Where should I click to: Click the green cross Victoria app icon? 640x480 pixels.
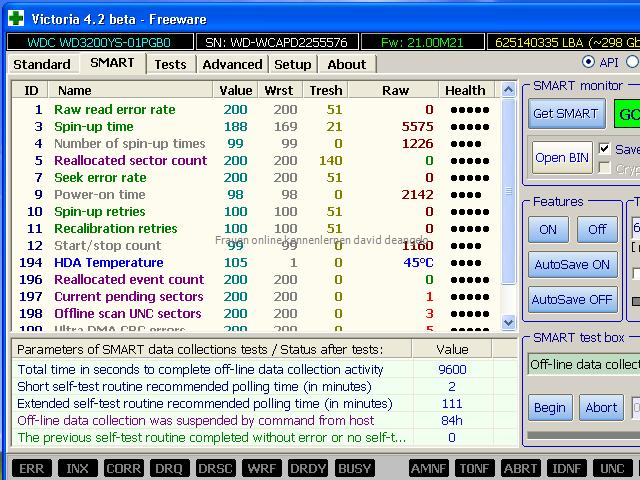16,18
